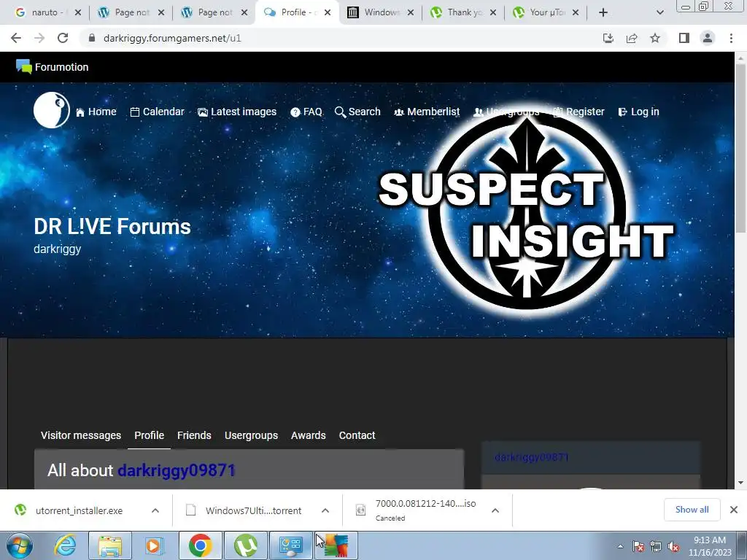Switch to Chrome in the taskbar
Screen dimensions: 747x560
click(200, 545)
